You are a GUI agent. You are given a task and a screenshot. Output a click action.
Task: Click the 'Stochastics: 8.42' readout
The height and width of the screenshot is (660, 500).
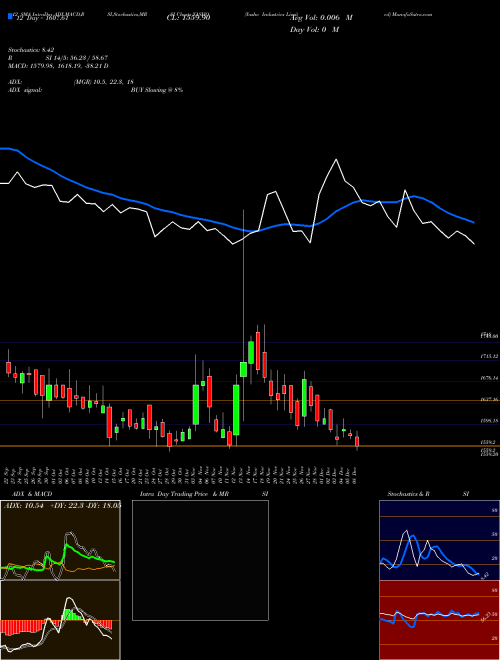coord(31,50)
